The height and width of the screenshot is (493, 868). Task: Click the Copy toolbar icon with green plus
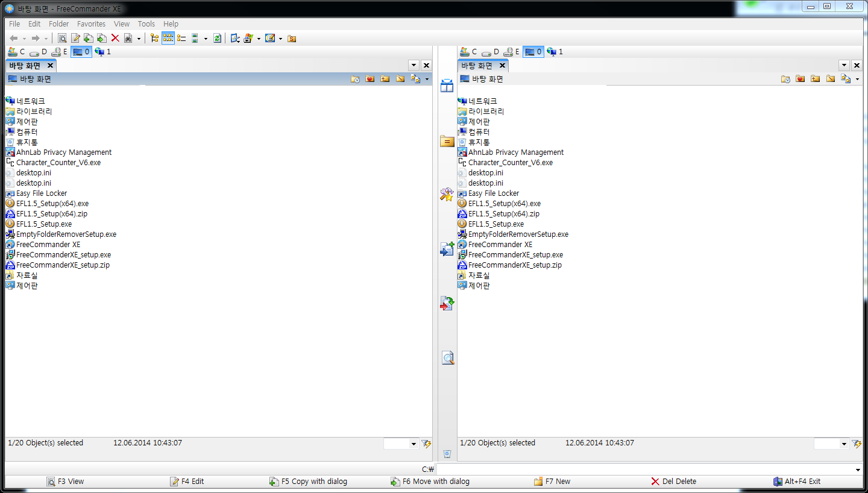[89, 38]
